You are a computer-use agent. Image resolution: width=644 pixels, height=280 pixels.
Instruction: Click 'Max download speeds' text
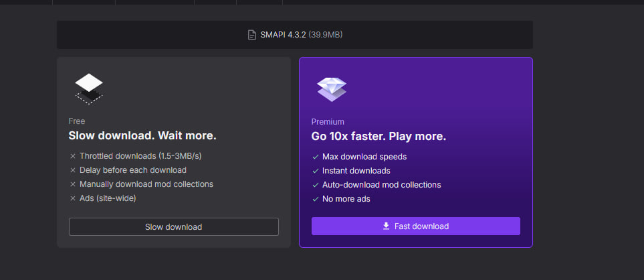click(364, 157)
